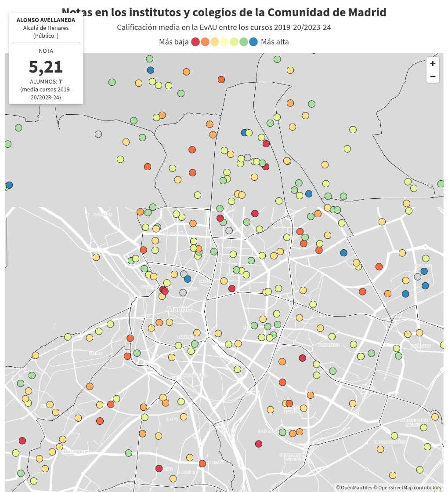Click the yellow marker right of VALLECAS label
The image size is (448, 492).
pyautogui.click(x=303, y=408)
